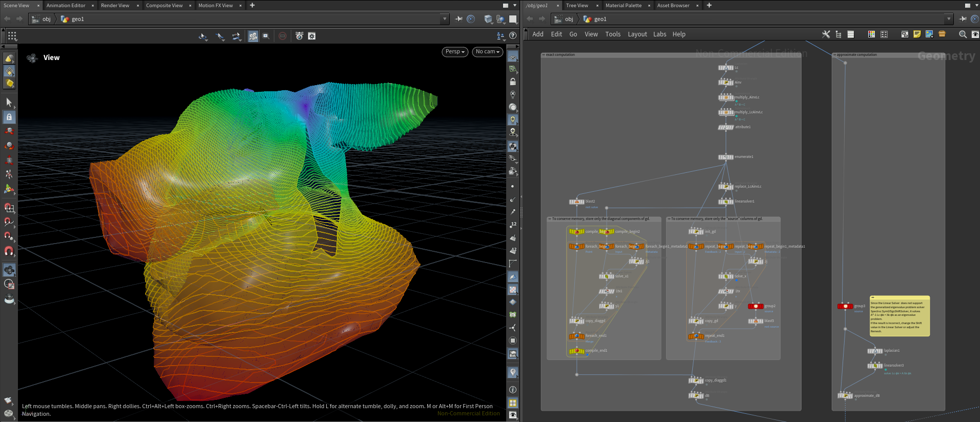The height and width of the screenshot is (422, 980).
Task: Collapse the exact computation network box
Action: [544, 55]
